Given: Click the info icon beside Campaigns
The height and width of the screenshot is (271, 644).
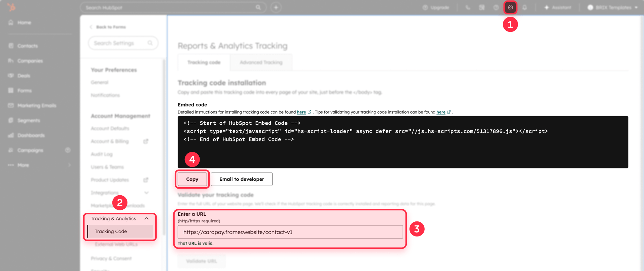Looking at the screenshot, I should pyautogui.click(x=68, y=150).
